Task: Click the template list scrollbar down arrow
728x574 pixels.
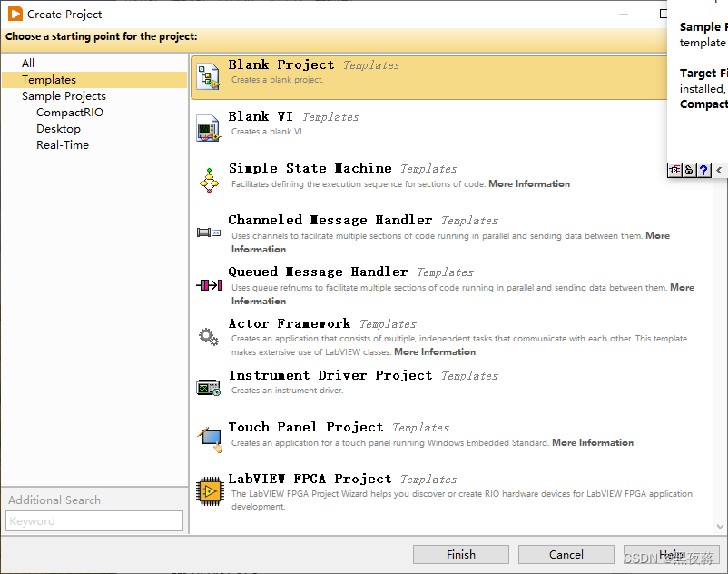Action: click(x=720, y=527)
